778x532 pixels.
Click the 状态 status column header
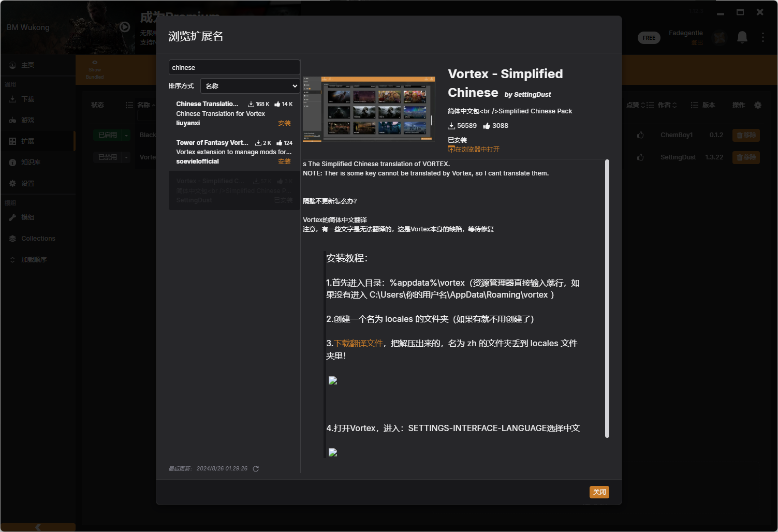click(97, 105)
